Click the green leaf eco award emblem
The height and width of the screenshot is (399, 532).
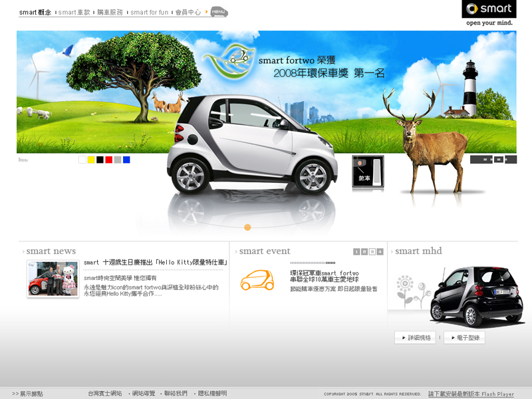[229, 61]
